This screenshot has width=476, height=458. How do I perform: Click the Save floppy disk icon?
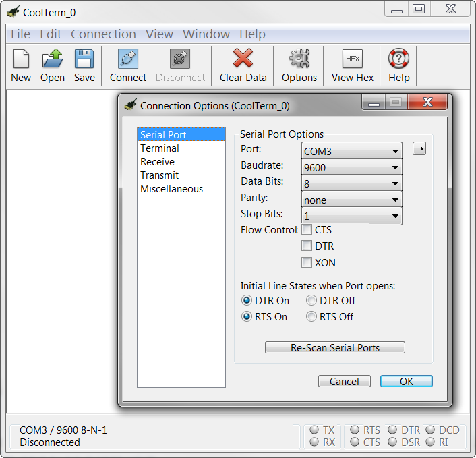pyautogui.click(x=84, y=60)
